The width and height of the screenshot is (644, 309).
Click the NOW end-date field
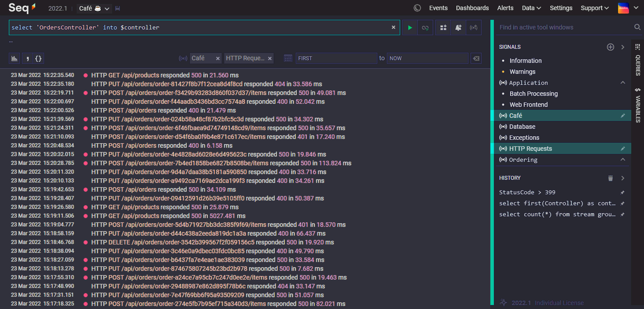[427, 58]
